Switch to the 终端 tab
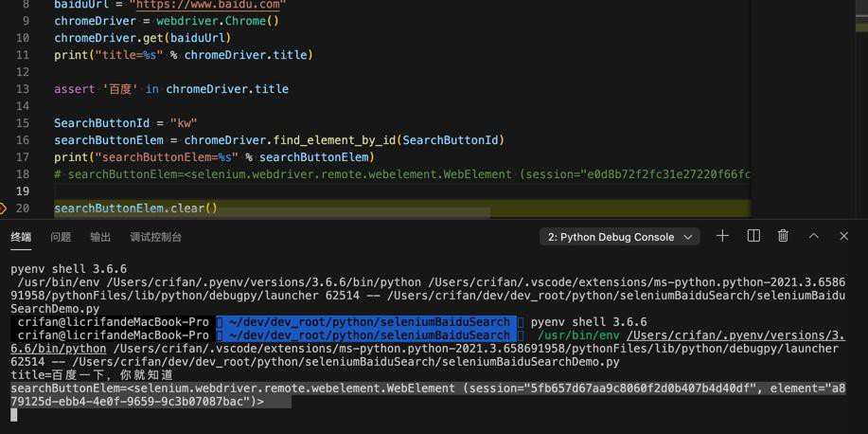Image resolution: width=868 pixels, height=434 pixels. (21, 237)
